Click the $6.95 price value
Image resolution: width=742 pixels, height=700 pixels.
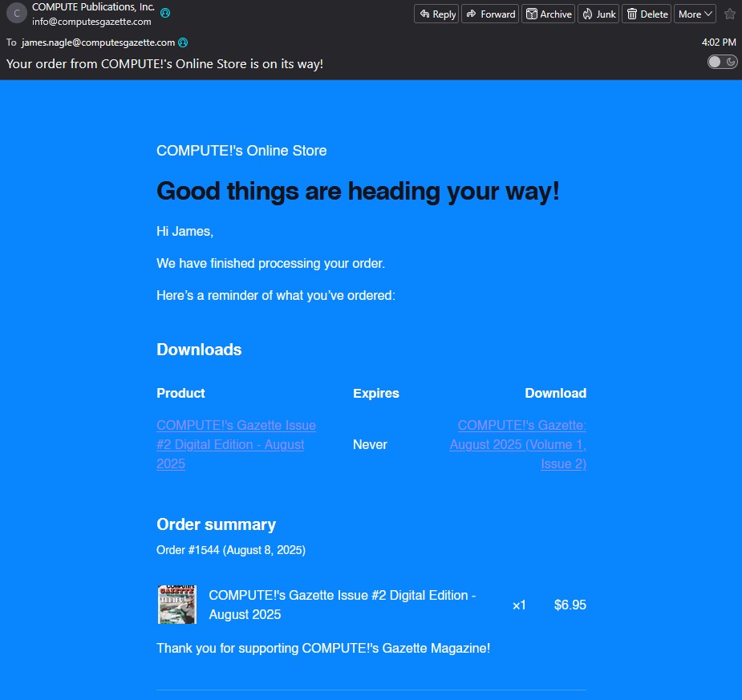pyautogui.click(x=570, y=605)
